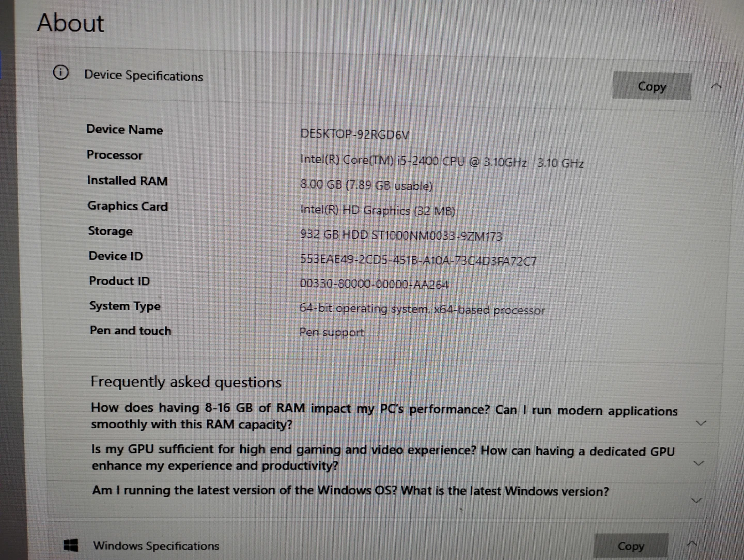Select the storage value 932 GB HDD
Screen dimensions: 744x560
401,235
